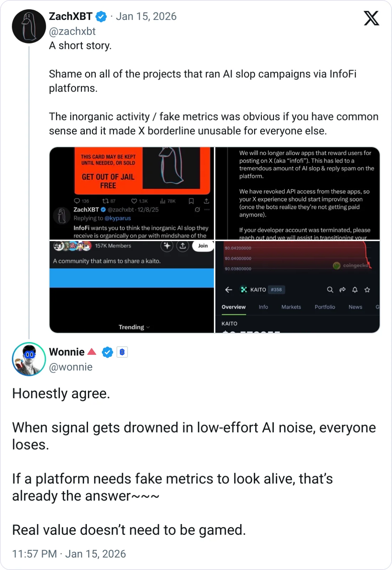The image size is (392, 570).
Task: Click ZachXBT's blue verified badge
Action: pos(101,16)
